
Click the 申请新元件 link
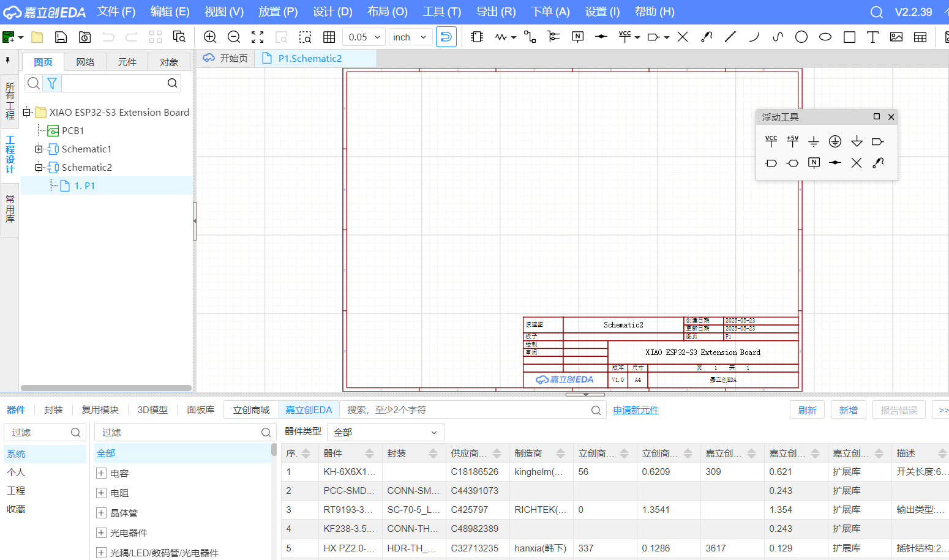(636, 410)
